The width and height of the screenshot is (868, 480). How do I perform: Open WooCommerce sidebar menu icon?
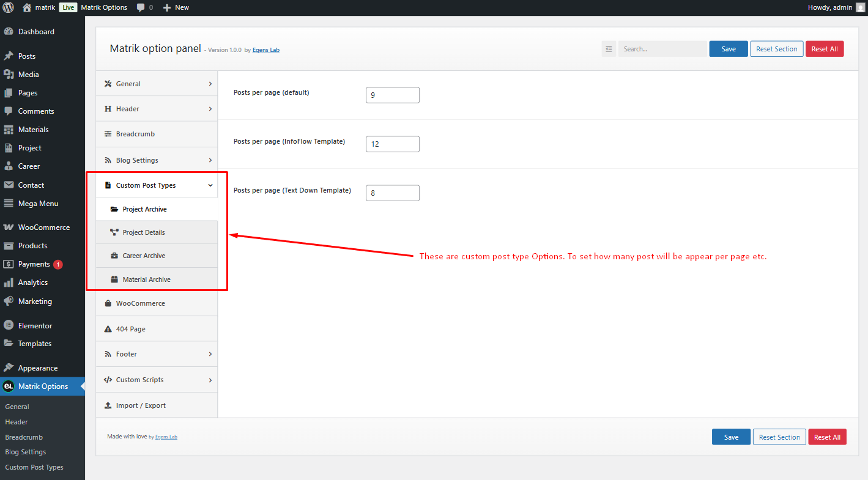tap(9, 227)
